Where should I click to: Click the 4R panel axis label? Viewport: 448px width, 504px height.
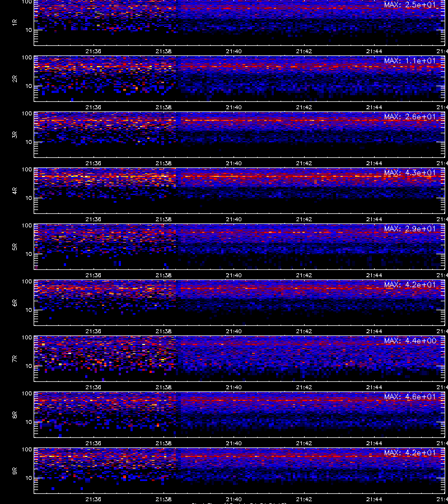point(15,190)
